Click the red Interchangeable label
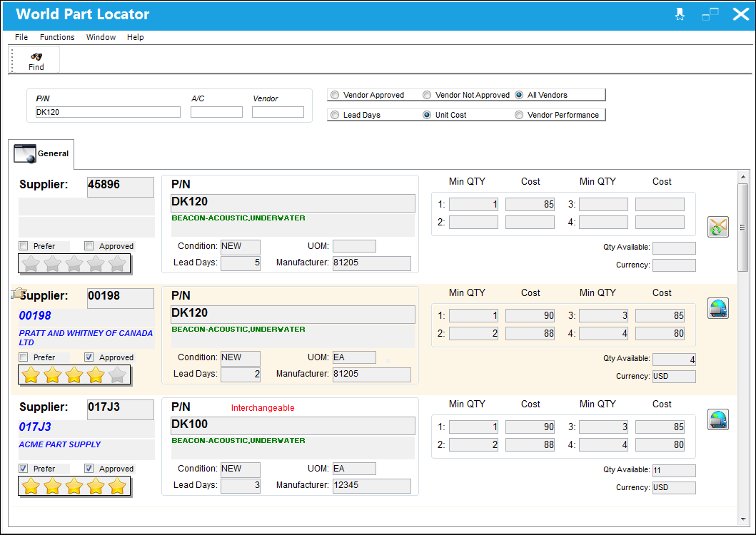The image size is (756, 535). [x=263, y=408]
